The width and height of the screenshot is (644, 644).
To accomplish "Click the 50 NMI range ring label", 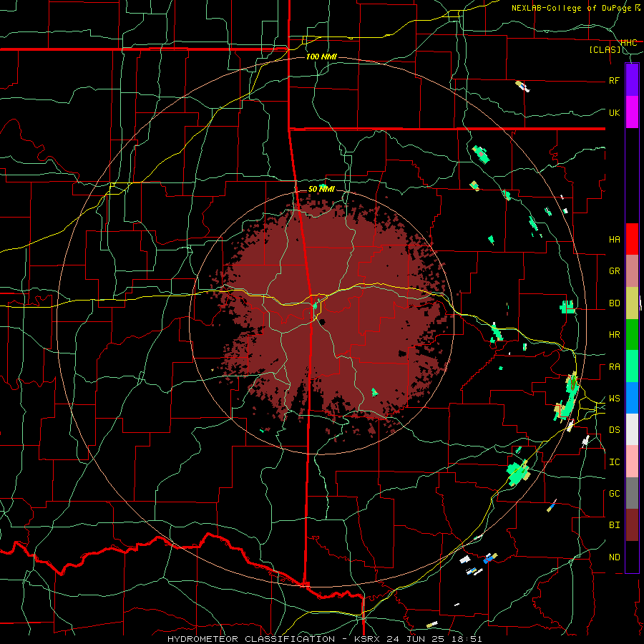I will 321,189.
